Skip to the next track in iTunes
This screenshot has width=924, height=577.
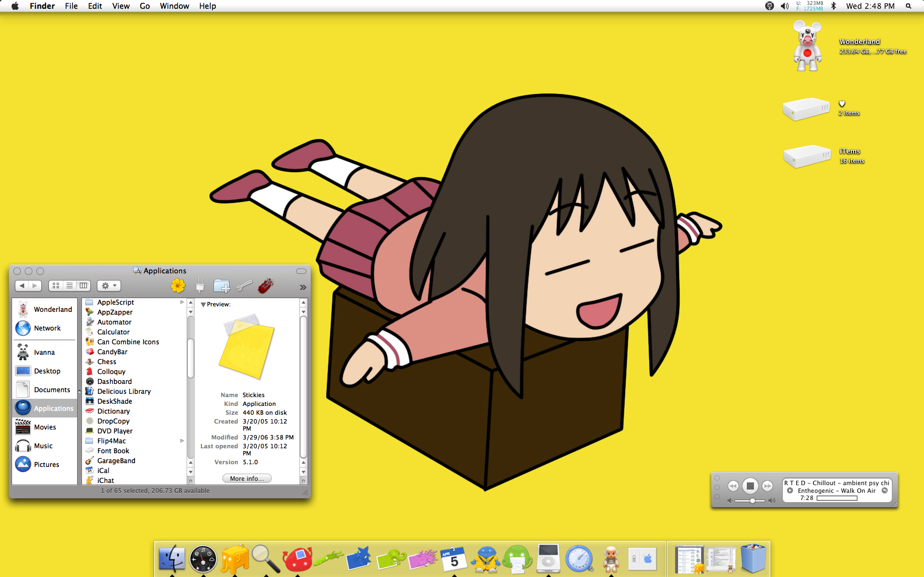point(767,486)
